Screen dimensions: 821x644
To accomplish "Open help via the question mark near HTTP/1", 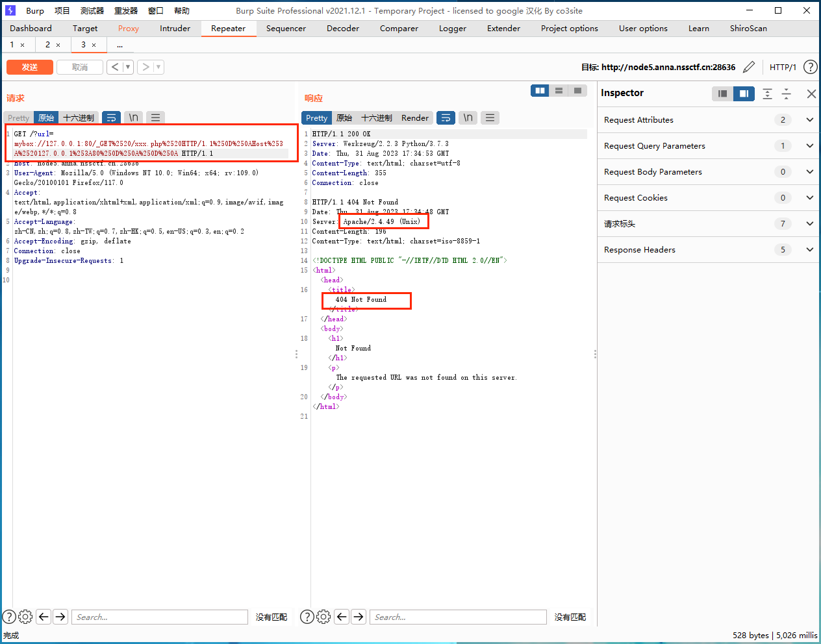I will pyautogui.click(x=810, y=67).
